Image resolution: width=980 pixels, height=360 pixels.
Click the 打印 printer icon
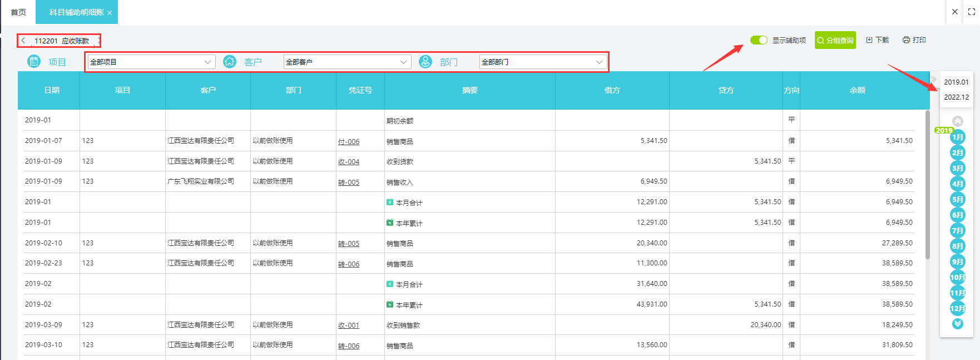click(x=906, y=40)
